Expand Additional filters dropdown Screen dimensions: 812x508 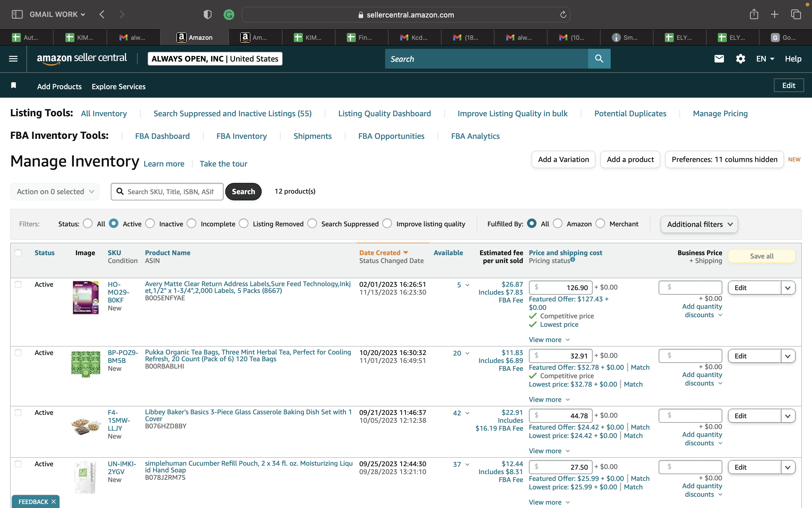pyautogui.click(x=699, y=224)
